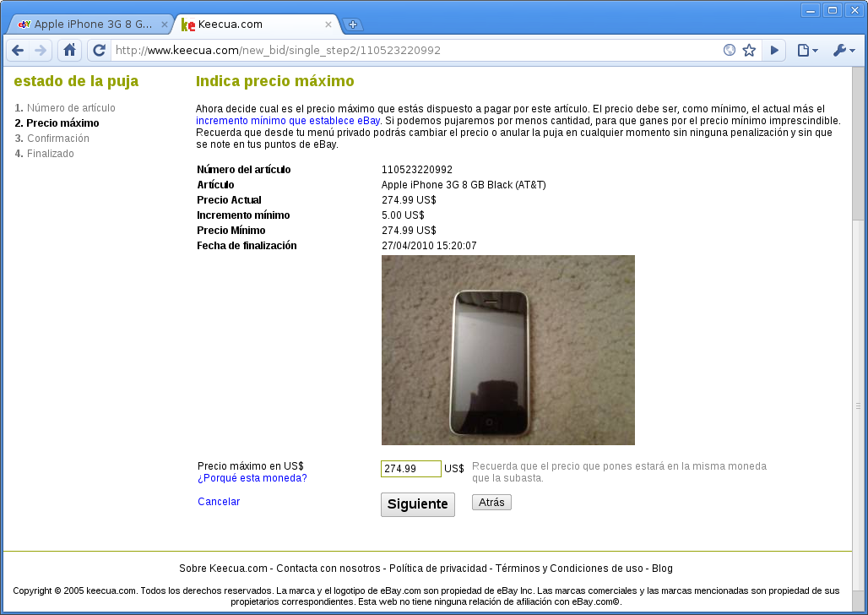Open the page menu dropdown
Screen dimensions: 868x615
(808, 51)
